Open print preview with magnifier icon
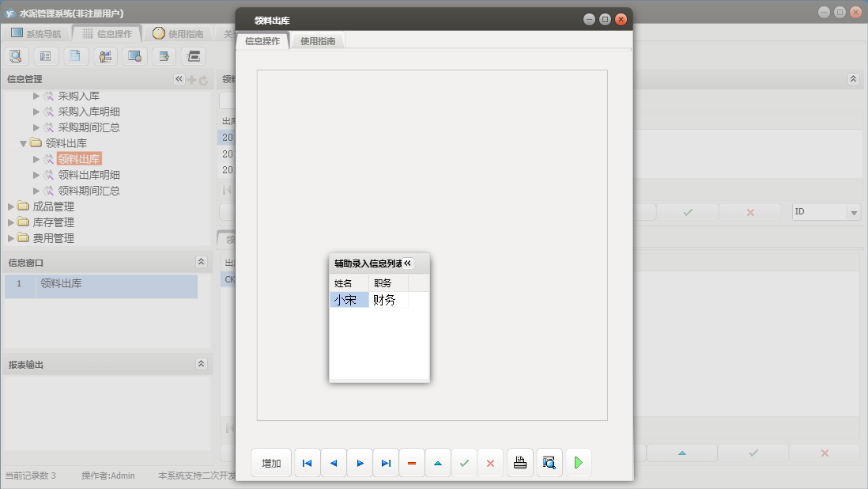The image size is (868, 489). tap(549, 463)
